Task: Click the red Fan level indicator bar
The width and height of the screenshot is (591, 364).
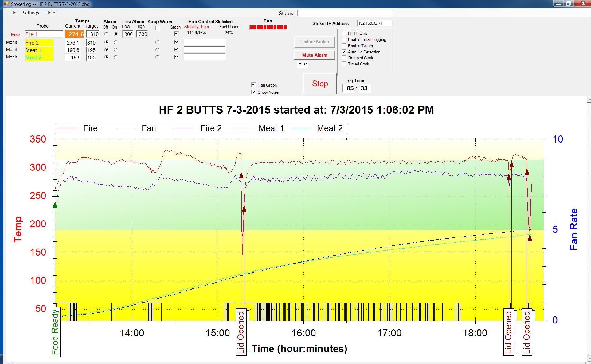Action: (268, 27)
